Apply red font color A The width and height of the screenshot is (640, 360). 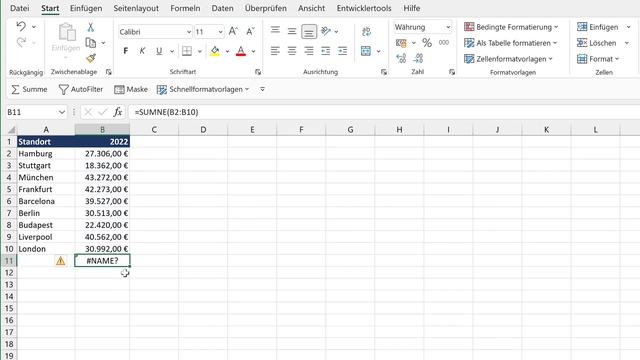click(241, 51)
